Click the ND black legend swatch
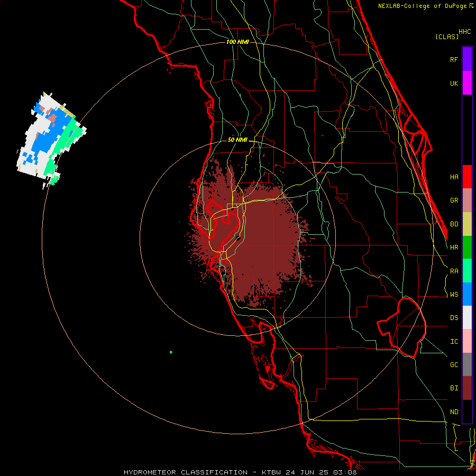This screenshot has height=476, width=476. tap(467, 411)
